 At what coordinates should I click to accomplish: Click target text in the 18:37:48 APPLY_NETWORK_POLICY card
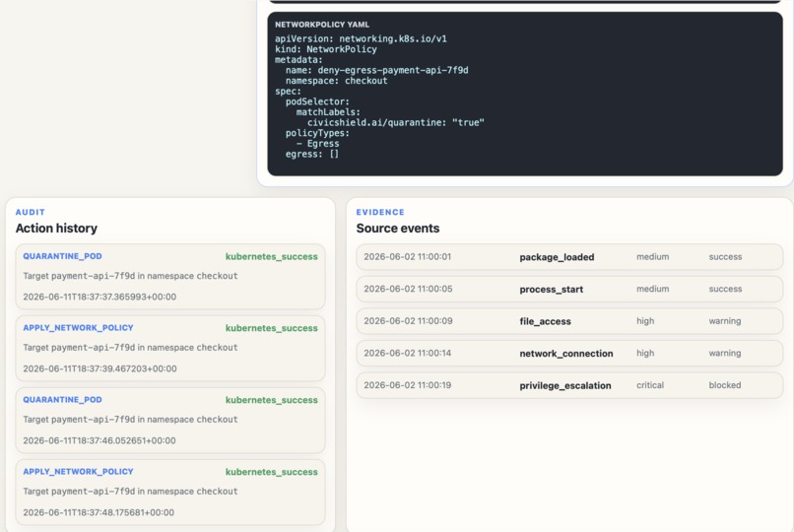[130, 492]
